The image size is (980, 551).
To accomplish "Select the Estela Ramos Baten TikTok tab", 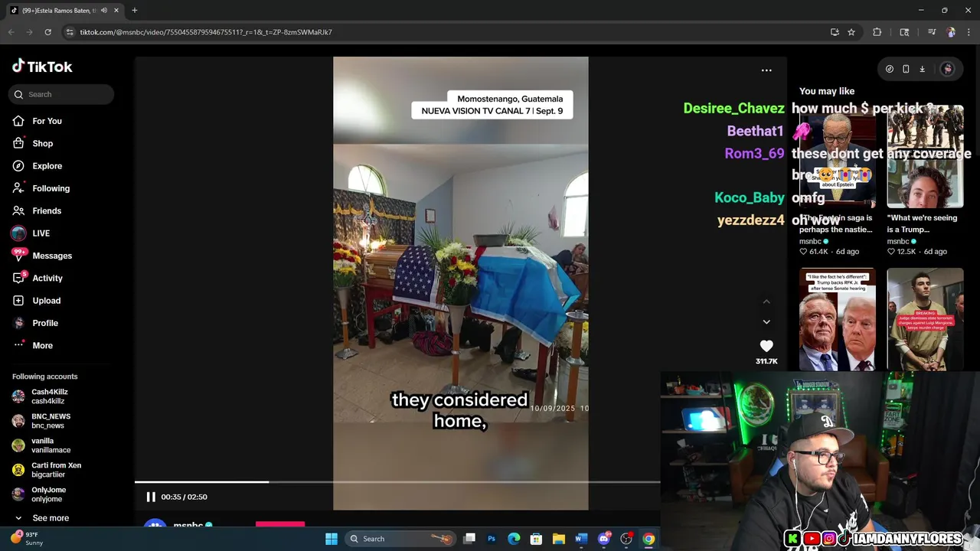I will pyautogui.click(x=65, y=11).
